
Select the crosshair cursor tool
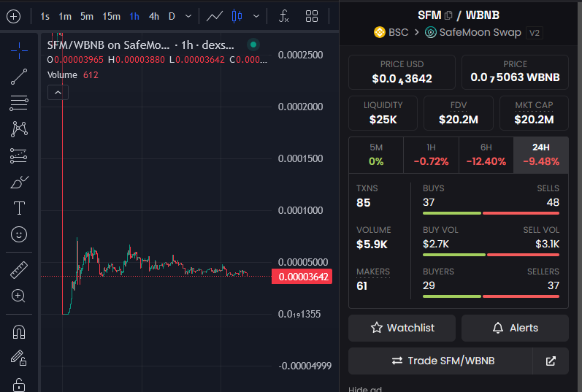19,50
